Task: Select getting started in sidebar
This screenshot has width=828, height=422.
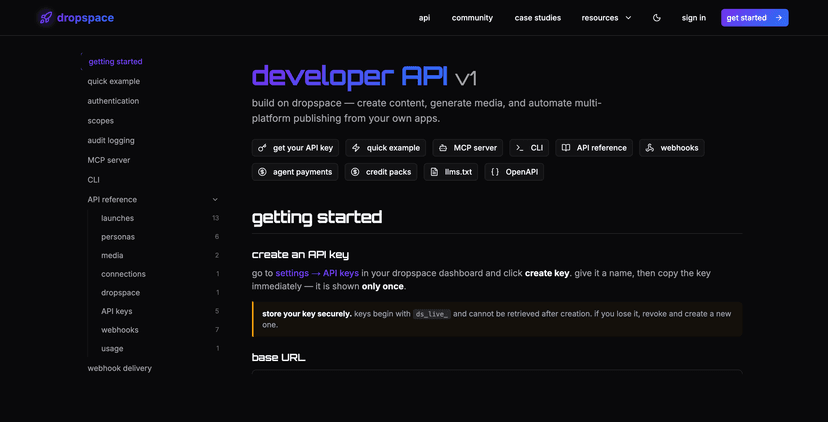Action: pos(115,62)
